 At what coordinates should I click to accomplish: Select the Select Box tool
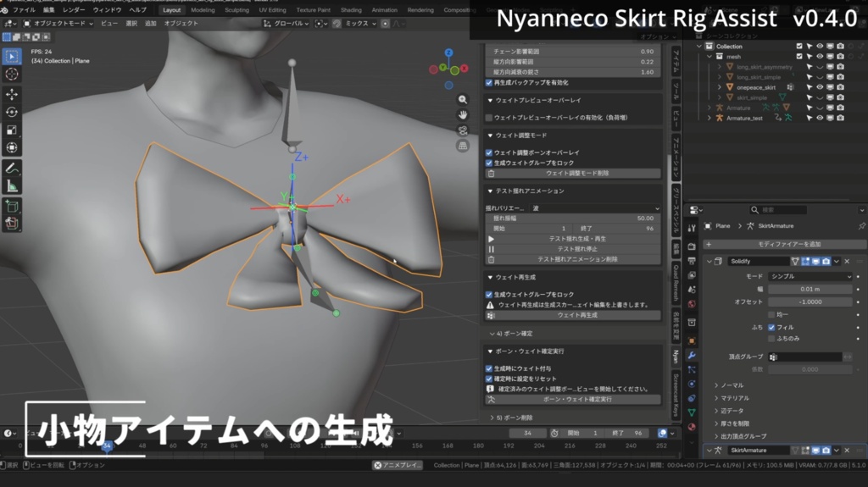click(12, 57)
